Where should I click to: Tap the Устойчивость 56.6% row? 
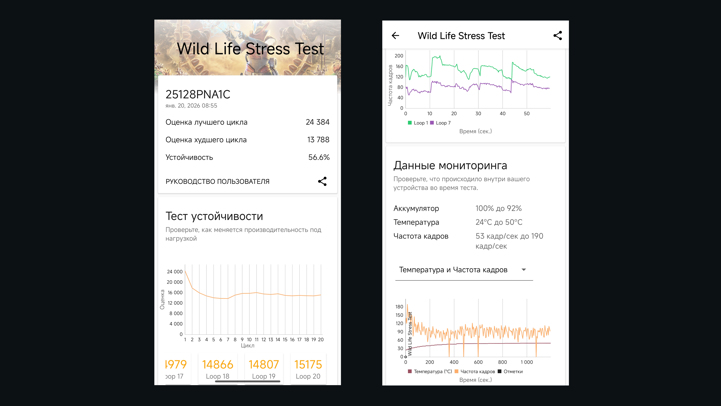pyautogui.click(x=247, y=157)
